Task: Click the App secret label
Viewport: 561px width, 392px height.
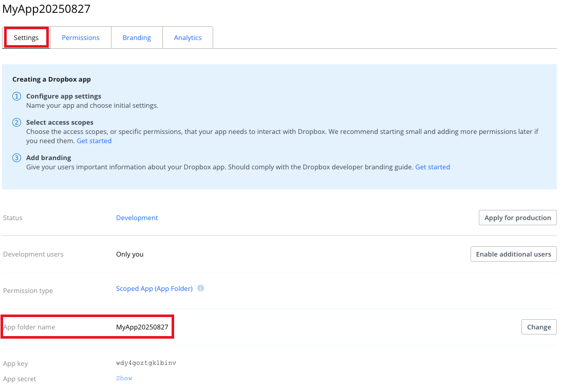Action: pyautogui.click(x=20, y=379)
